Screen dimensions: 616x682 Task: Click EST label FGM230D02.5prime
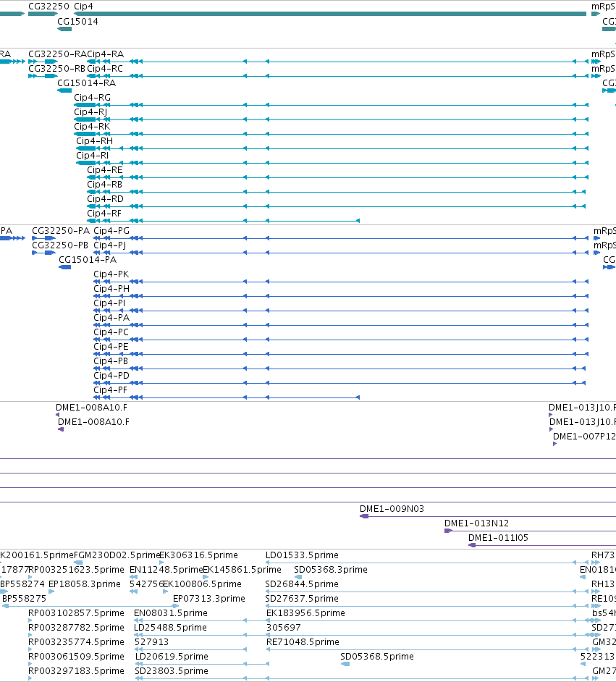coord(117,555)
